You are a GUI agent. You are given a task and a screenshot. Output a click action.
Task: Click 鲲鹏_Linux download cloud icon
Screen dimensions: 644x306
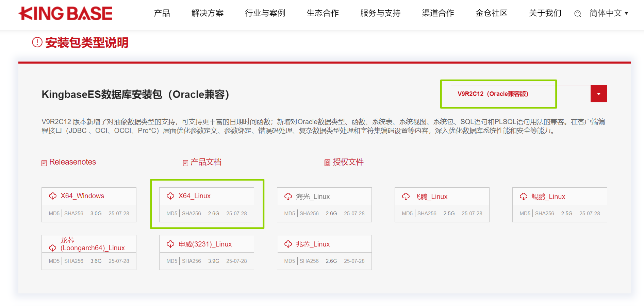click(524, 197)
